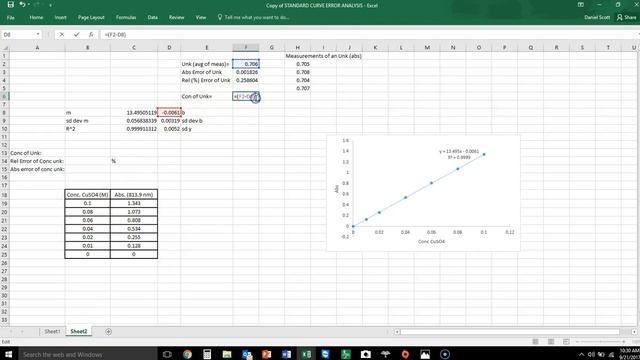
Task: Open the Camera app from taskbar
Action: (x=366, y=354)
